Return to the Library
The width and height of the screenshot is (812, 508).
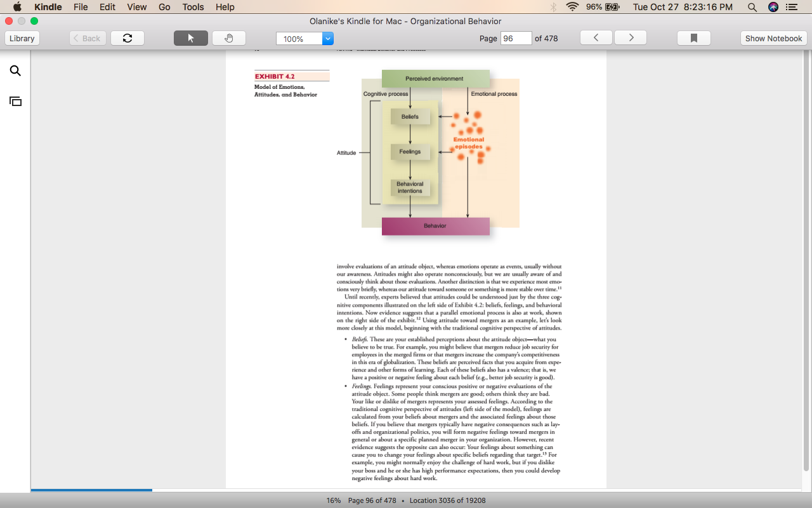(x=22, y=38)
